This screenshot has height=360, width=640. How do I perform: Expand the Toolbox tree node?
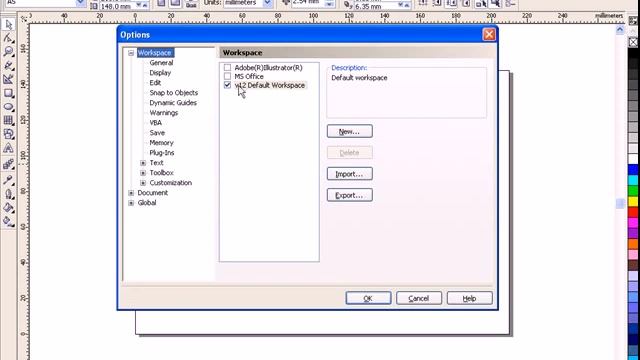point(143,173)
